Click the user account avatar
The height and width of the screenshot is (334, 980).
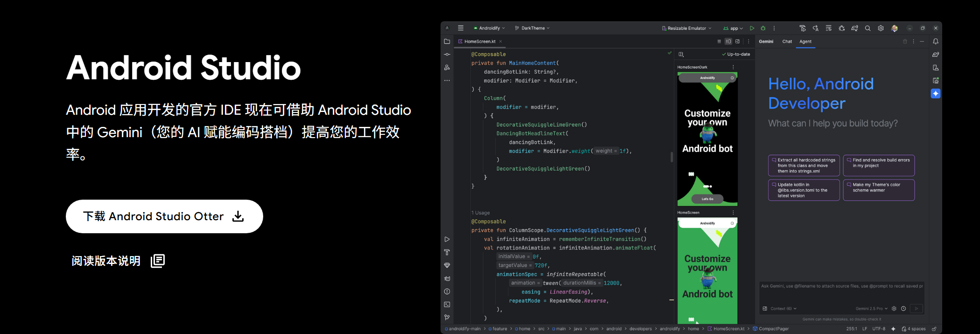[x=894, y=28]
